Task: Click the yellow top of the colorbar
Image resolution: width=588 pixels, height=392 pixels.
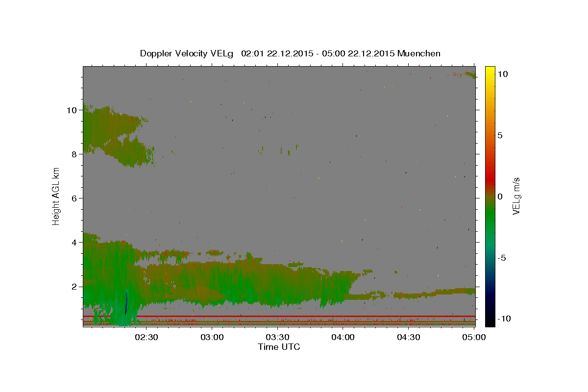Action: pyautogui.click(x=490, y=71)
